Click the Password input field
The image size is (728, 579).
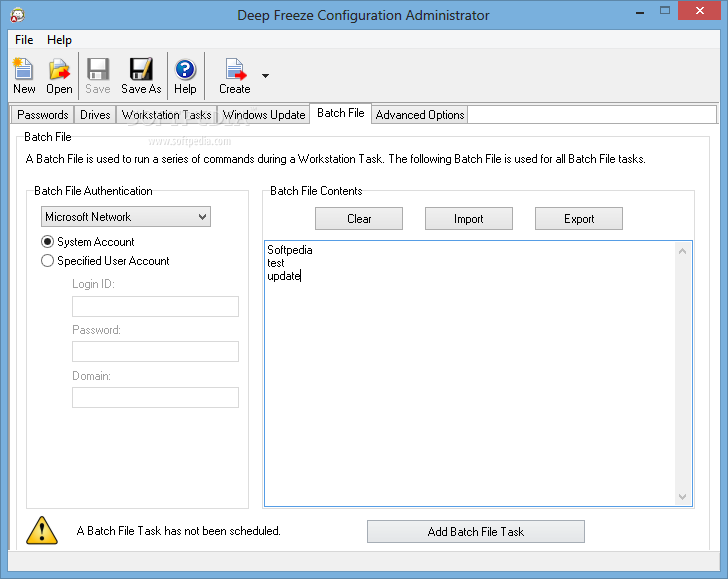tap(156, 351)
